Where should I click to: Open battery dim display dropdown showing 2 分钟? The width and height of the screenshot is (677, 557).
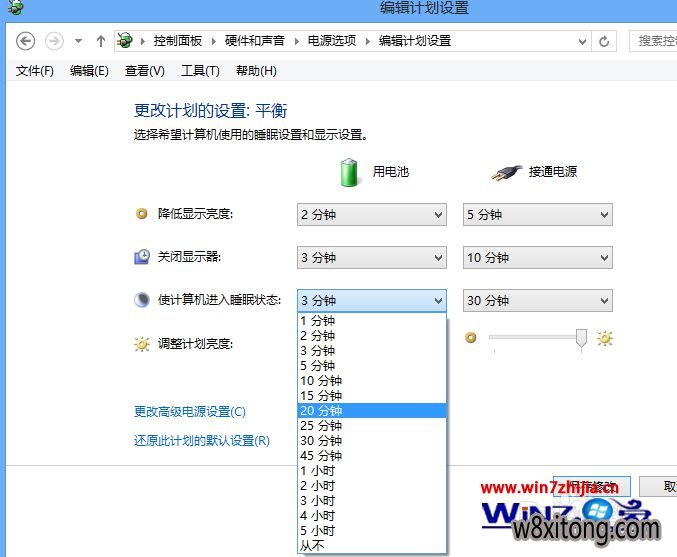[x=371, y=215]
